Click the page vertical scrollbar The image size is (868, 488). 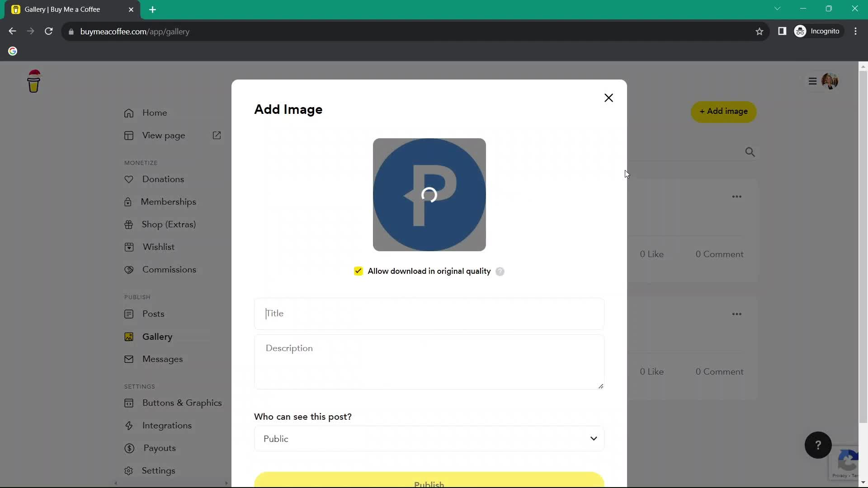point(863,246)
